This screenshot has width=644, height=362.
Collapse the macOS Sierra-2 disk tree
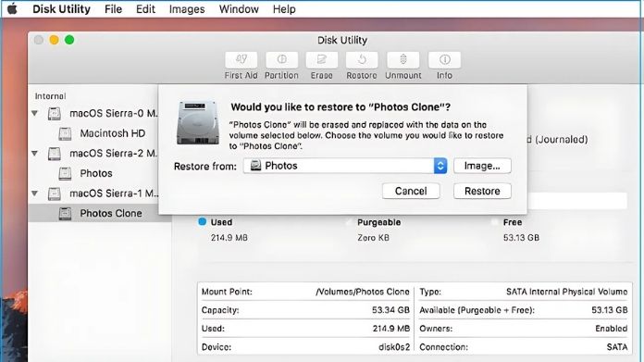[x=35, y=154]
